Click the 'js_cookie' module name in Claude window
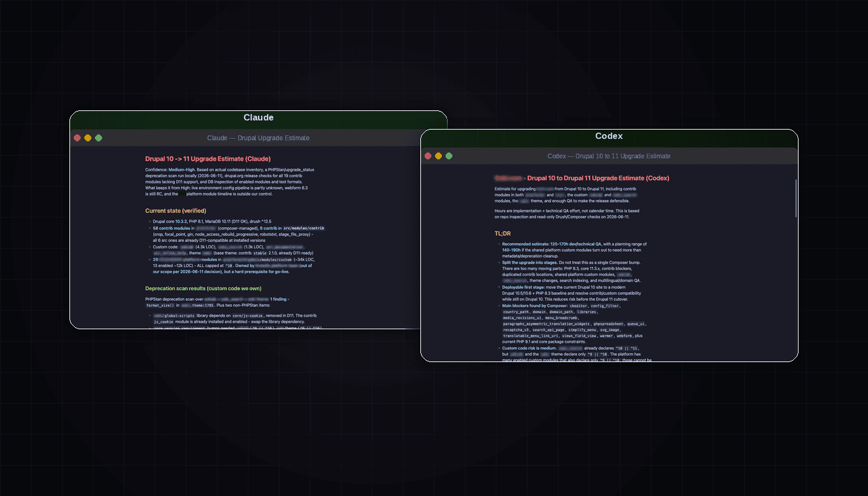 [x=164, y=322]
